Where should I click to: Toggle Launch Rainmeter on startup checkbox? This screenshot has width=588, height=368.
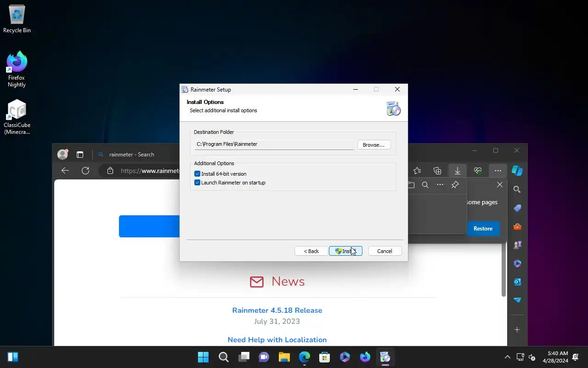click(x=198, y=183)
